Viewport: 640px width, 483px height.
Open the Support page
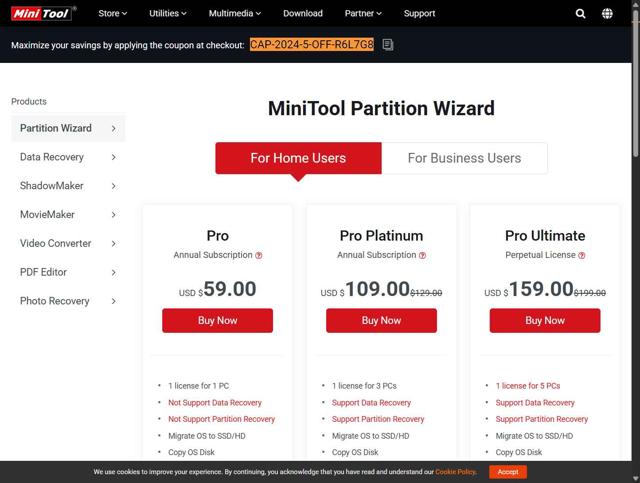click(x=419, y=13)
